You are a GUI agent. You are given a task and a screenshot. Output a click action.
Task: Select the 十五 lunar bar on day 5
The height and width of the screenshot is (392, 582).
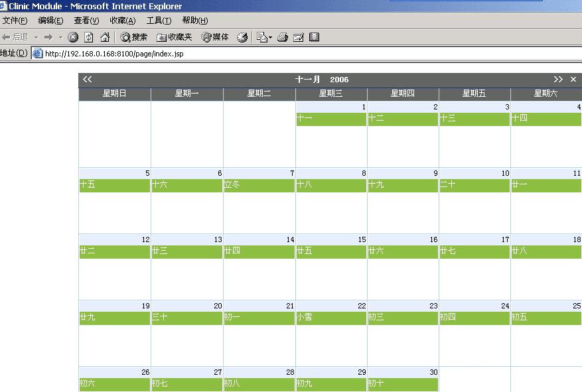pyautogui.click(x=115, y=185)
